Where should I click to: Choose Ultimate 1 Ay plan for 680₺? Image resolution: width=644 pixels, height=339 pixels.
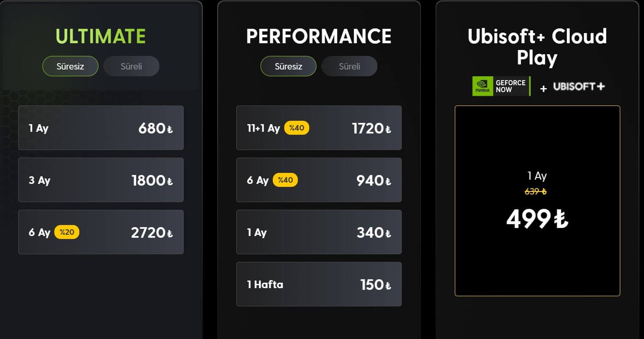[x=101, y=128]
